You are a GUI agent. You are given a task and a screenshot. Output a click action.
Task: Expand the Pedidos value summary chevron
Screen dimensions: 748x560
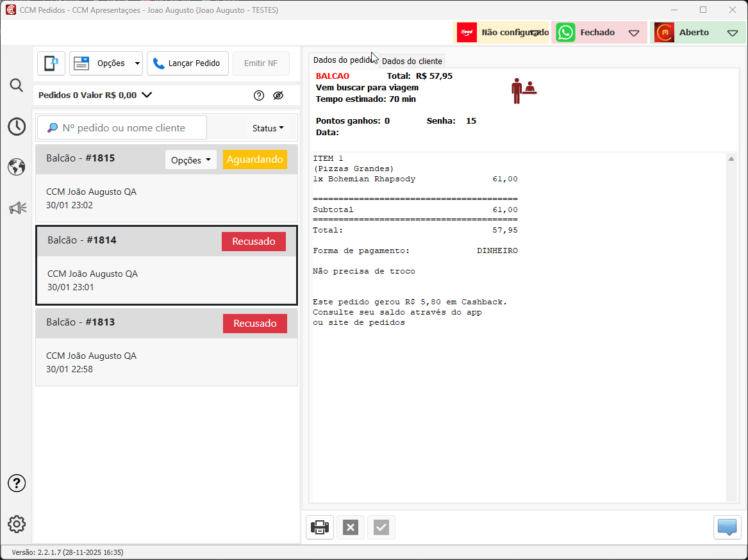[147, 95]
